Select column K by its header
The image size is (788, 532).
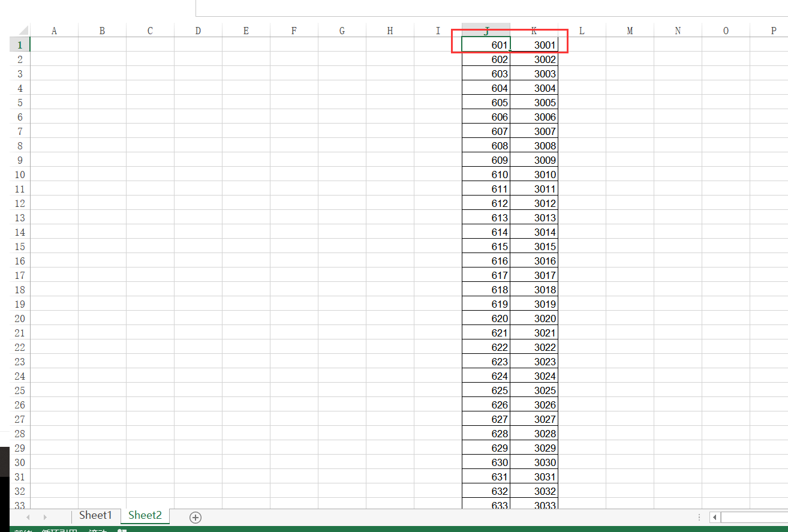click(x=534, y=30)
